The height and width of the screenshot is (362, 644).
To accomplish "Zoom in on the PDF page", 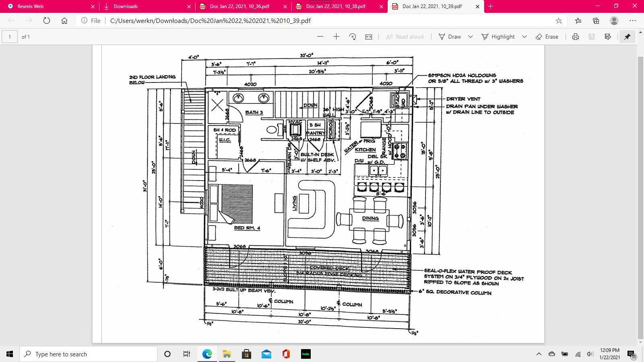I will coord(336,37).
